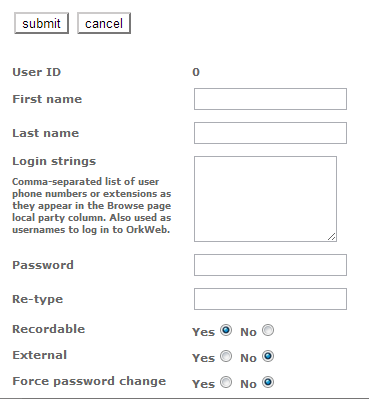The height and width of the screenshot is (399, 369).
Task: Click the Login strings label
Action: (x=54, y=161)
